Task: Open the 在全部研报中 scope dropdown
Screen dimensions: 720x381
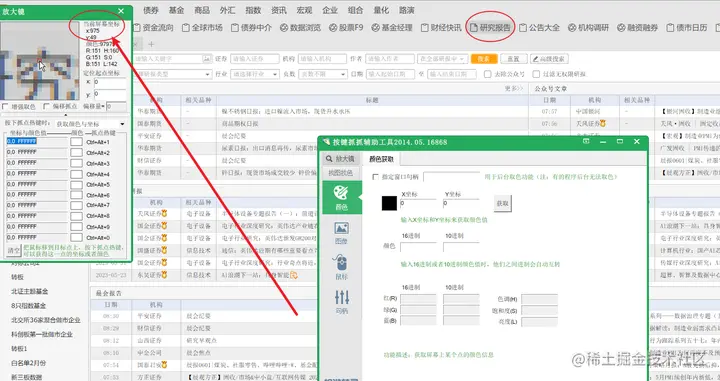Action: tap(443, 59)
